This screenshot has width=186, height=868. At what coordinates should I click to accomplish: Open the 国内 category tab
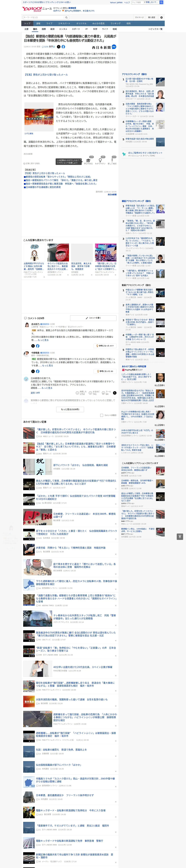pyautogui.click(x=35, y=29)
